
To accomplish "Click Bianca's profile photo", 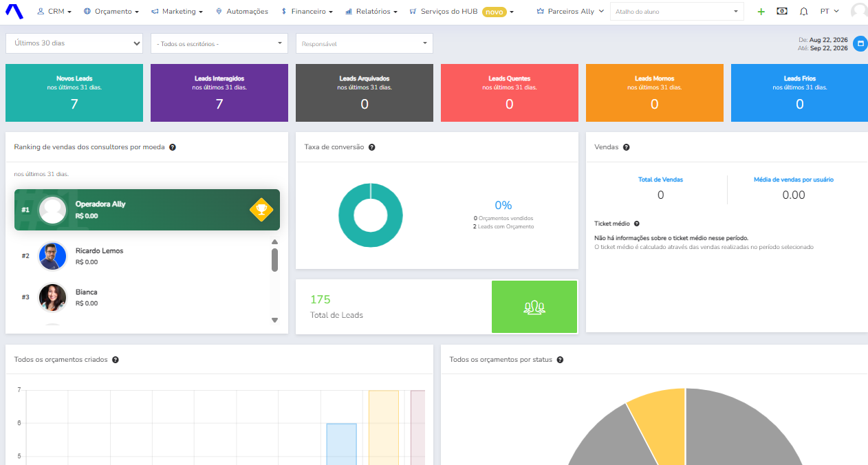I will 52,297.
